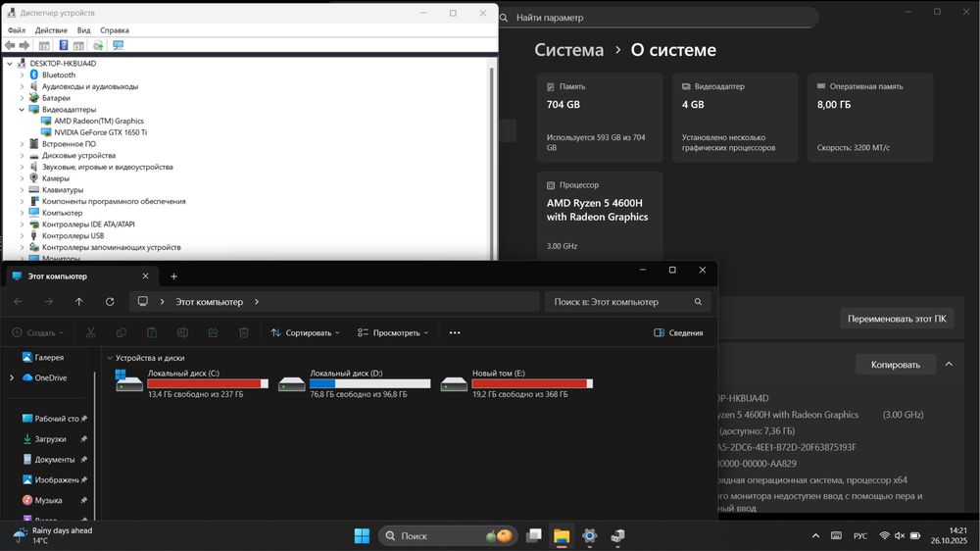
Task: Click the Share icon in Explorer toolbar
Action: tap(213, 332)
